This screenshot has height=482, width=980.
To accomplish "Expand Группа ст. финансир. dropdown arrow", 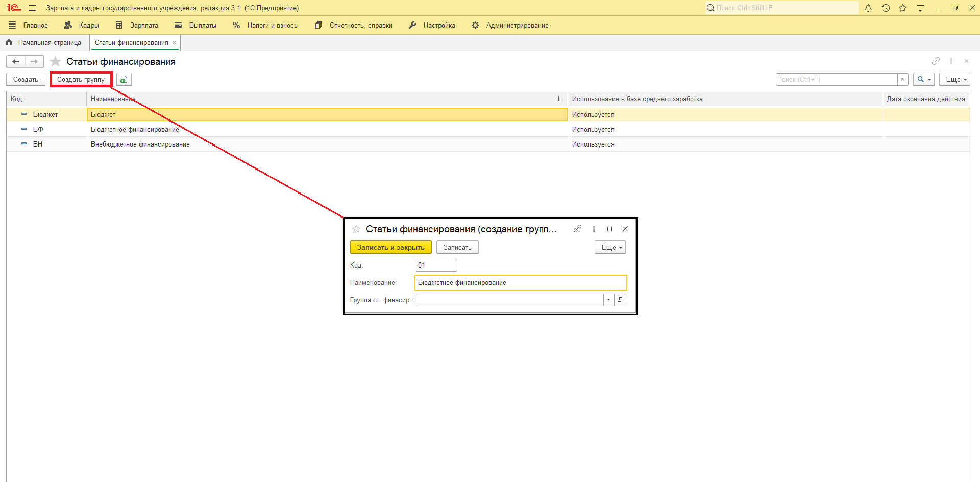I will tap(608, 300).
